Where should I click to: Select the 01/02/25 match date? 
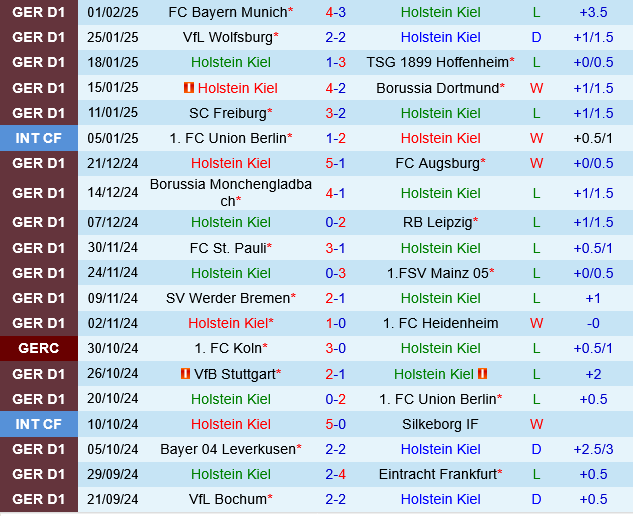tap(113, 12)
